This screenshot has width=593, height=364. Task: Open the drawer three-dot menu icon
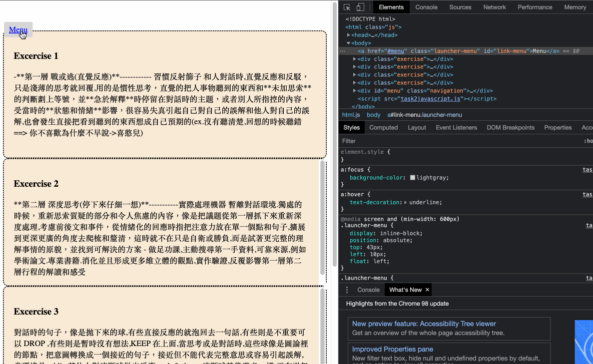tap(347, 290)
